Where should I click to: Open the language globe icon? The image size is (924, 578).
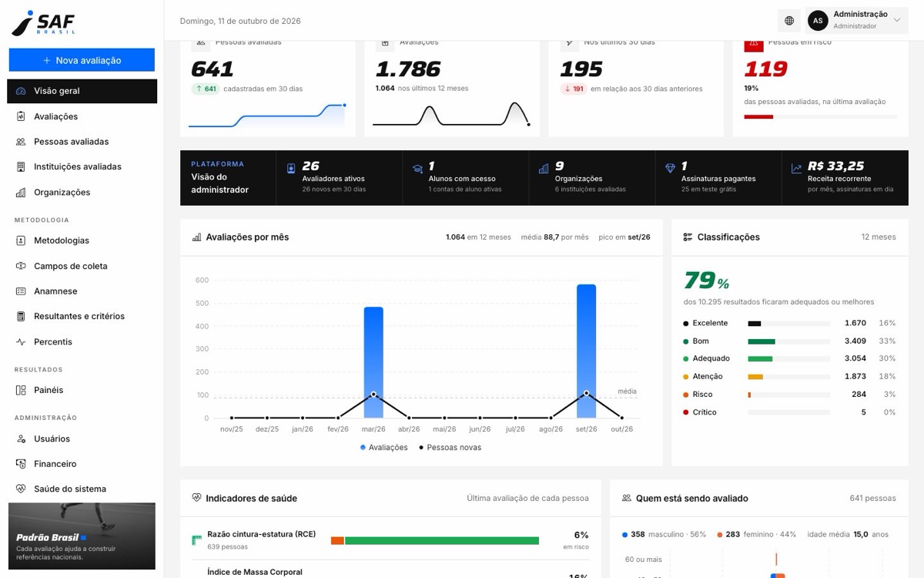(x=789, y=21)
